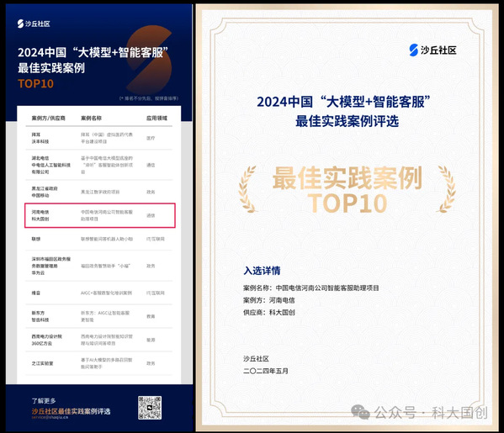Select the 案例方：河南电信 line on the certificate
Viewport: 504px width, 433px height.
click(x=268, y=300)
